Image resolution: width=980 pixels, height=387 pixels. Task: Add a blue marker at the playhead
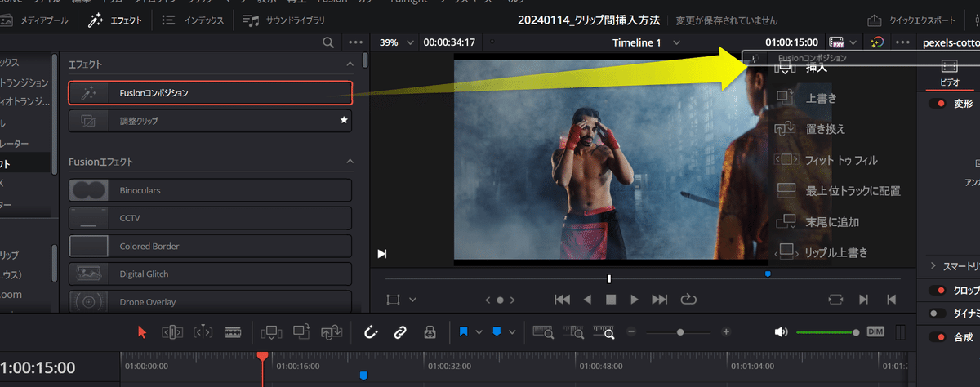tap(497, 331)
